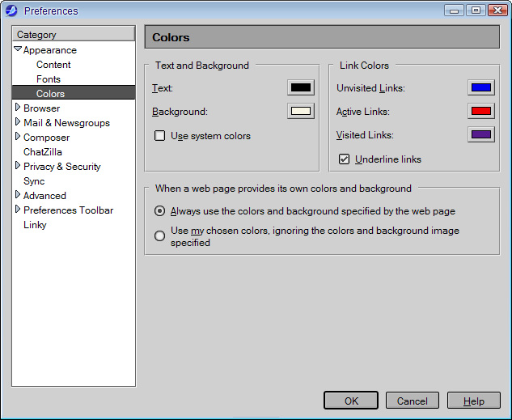This screenshot has height=420, width=512.
Task: Collapse the Appearance category tree
Action: (18, 50)
